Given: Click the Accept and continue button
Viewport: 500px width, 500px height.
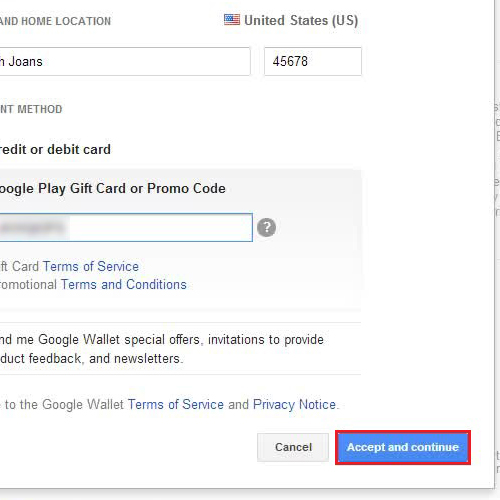Looking at the screenshot, I should click(x=403, y=447).
